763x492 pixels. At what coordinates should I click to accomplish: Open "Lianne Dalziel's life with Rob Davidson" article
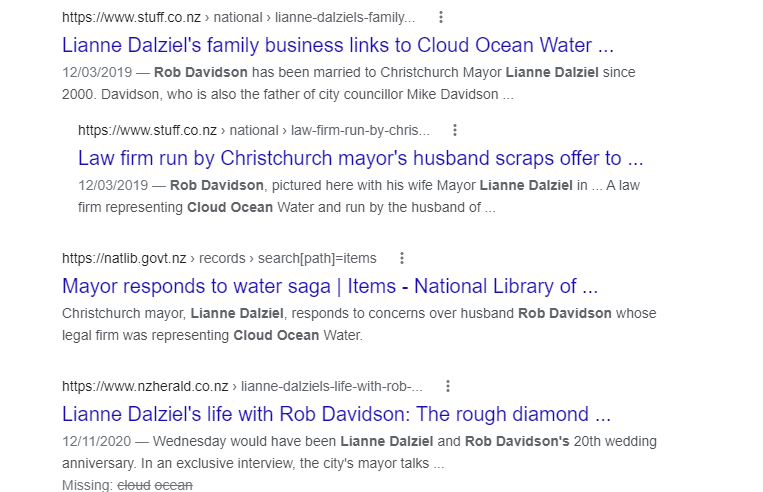click(336, 414)
